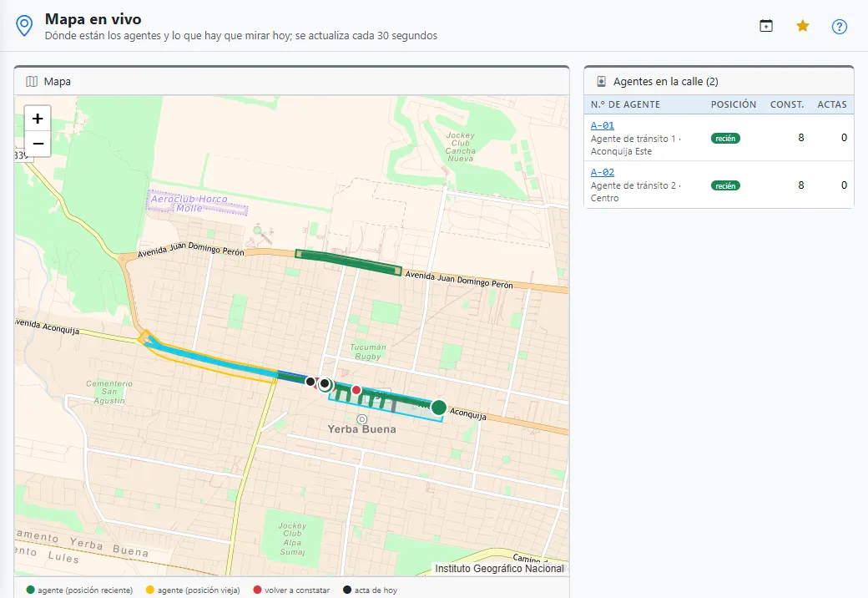Screen dimensions: 868x598
Task: Zoom in on the map
Action: 38,119
